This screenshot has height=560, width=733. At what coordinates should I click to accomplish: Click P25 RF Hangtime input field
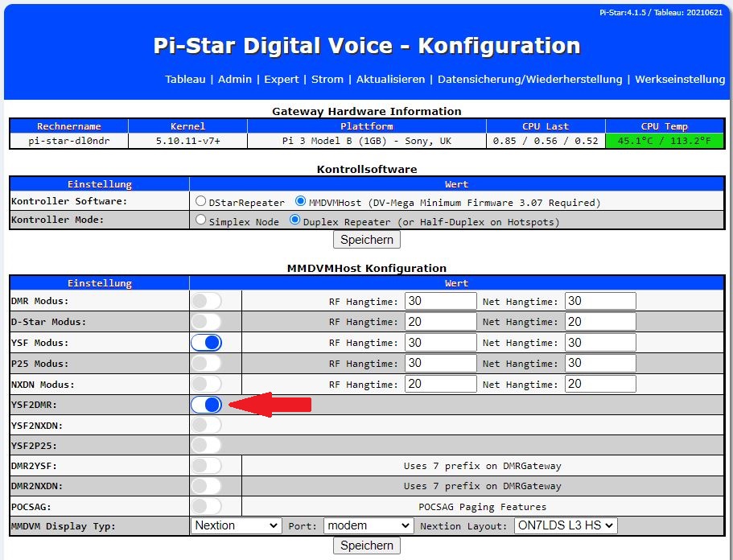[x=440, y=363]
